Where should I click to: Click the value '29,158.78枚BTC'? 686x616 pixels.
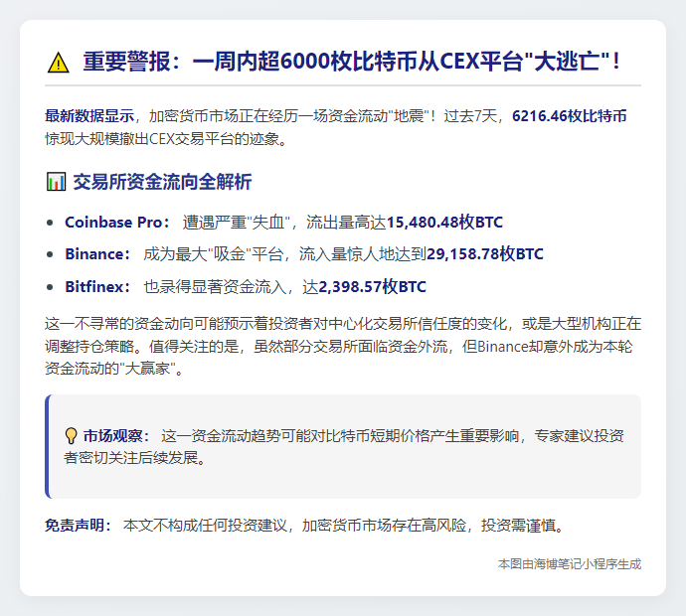tap(485, 254)
